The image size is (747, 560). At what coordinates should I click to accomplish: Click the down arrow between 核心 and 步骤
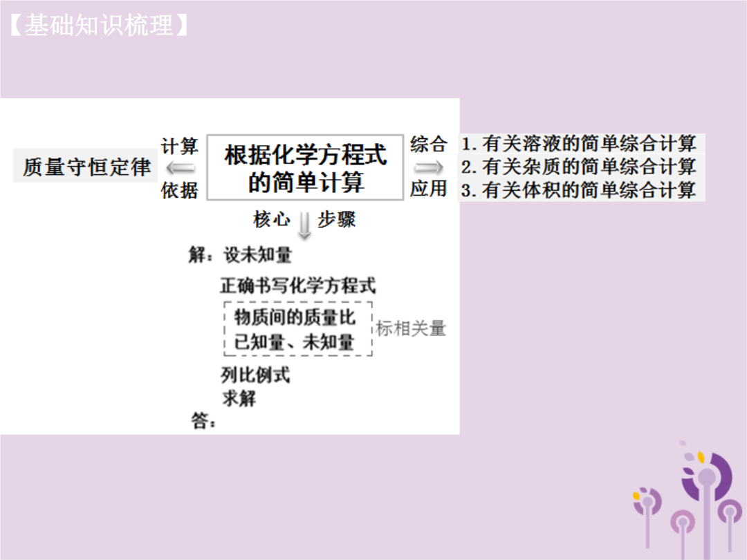(304, 225)
